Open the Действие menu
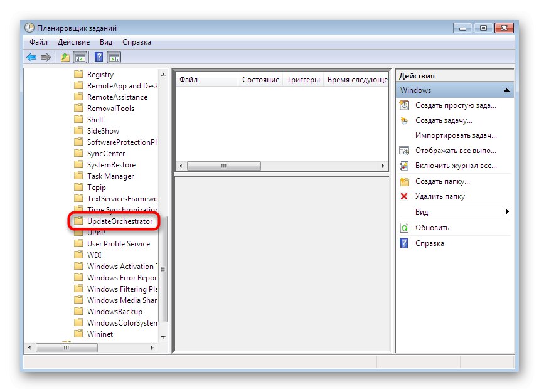Viewport: 539px width, 392px height. 73,41
